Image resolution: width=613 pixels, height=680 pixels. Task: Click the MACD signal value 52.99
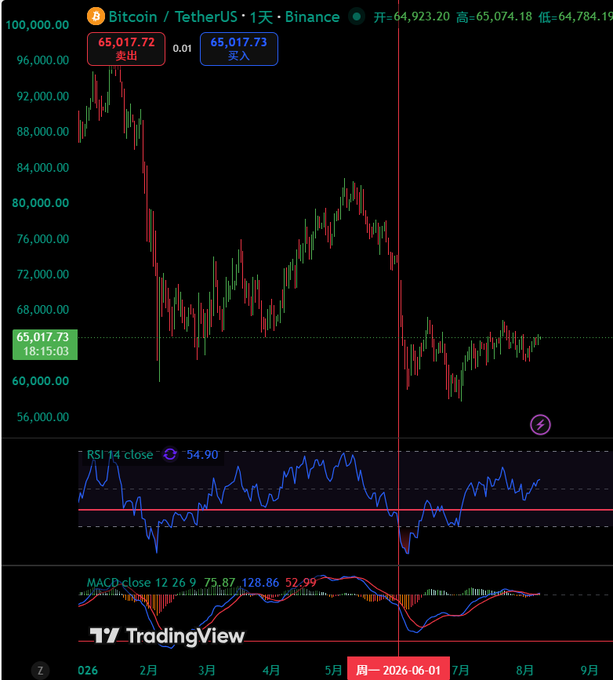point(301,582)
